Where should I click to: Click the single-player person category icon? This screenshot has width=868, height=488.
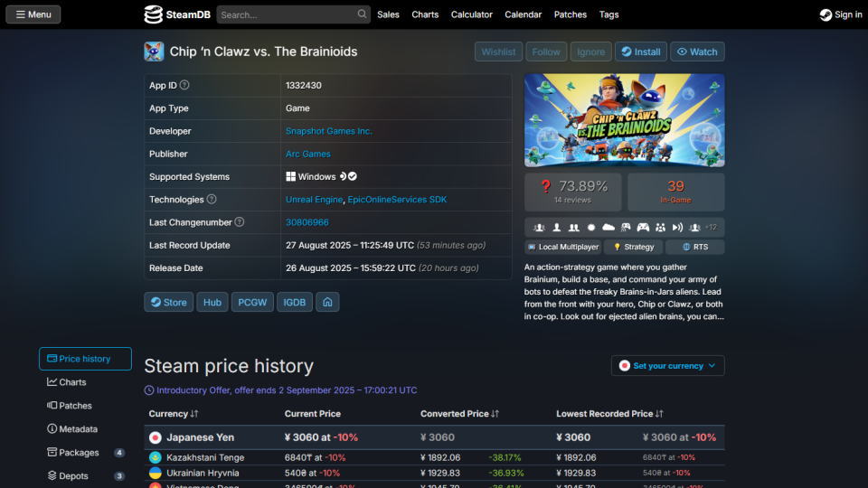(556, 228)
